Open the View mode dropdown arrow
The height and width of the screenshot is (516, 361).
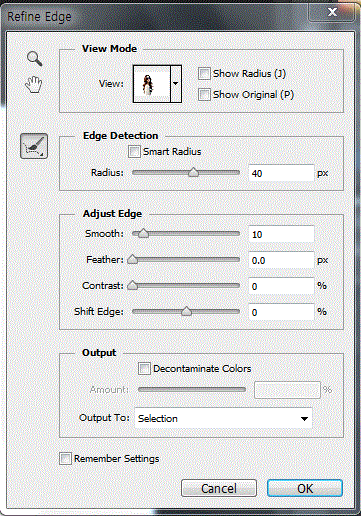pyautogui.click(x=176, y=84)
